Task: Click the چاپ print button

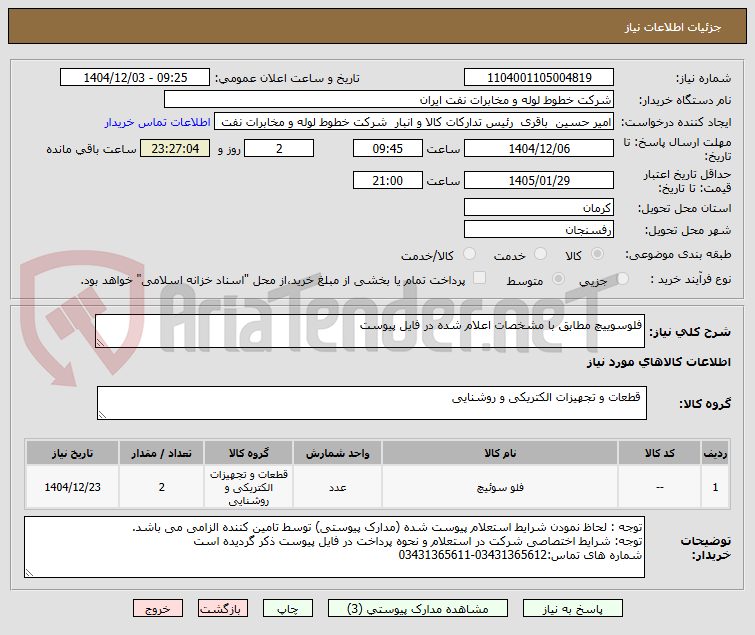Action: 287,608
